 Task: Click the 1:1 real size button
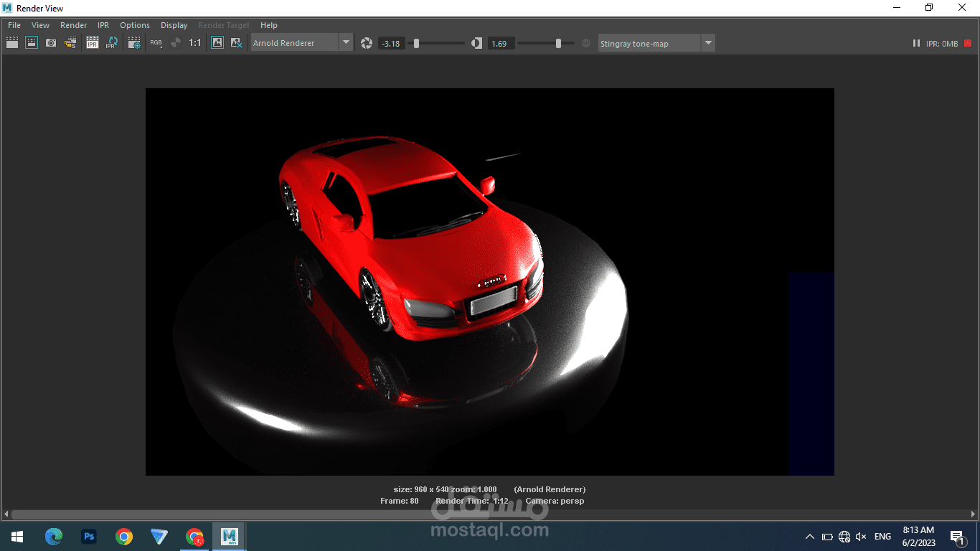tap(195, 43)
